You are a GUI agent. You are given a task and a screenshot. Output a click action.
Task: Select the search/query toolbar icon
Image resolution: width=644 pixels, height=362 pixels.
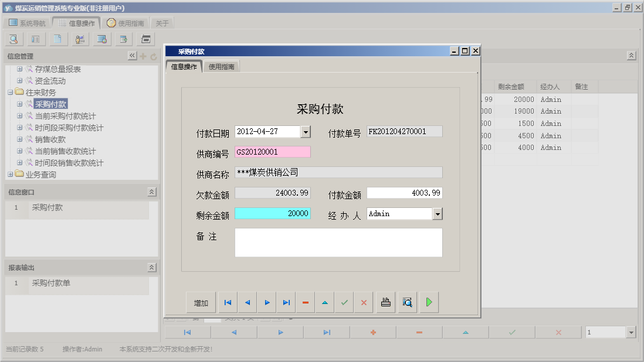point(13,39)
